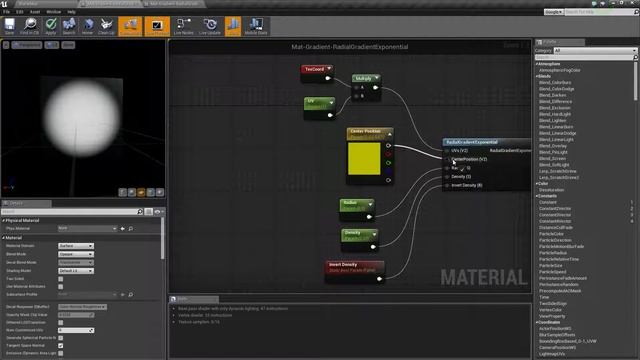The image size is (640, 360).
Task: Click the palette vertical scrollbar
Action: 636,81
